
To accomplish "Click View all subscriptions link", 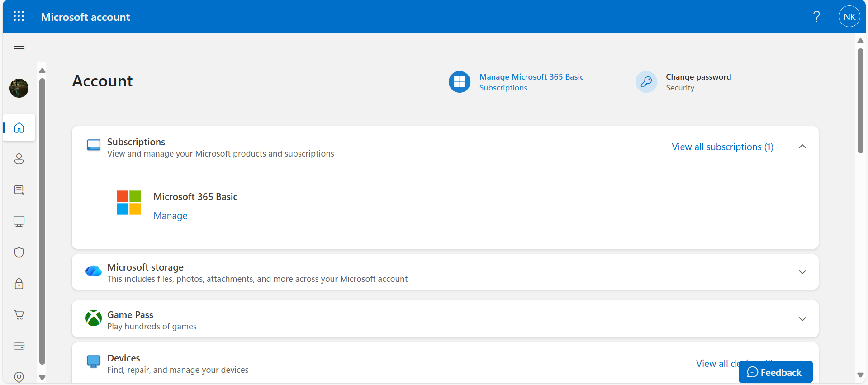I will 722,147.
